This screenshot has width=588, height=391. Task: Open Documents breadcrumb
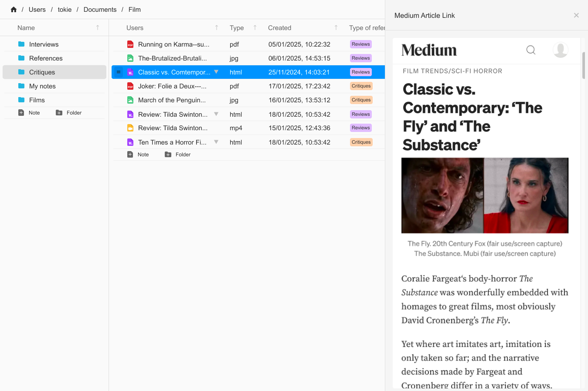100,10
